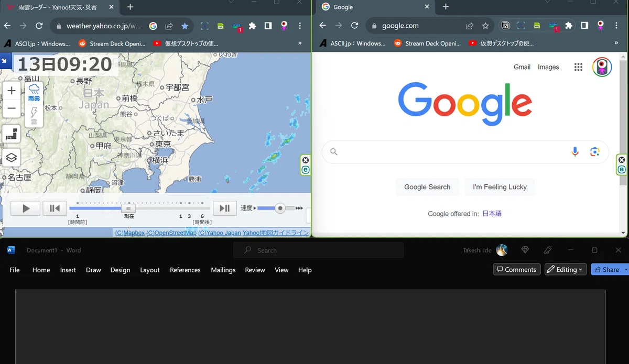Viewport: 629px width, 364px height.
Task: Open the (C)Yahoo Japan link
Action: [x=220, y=233]
